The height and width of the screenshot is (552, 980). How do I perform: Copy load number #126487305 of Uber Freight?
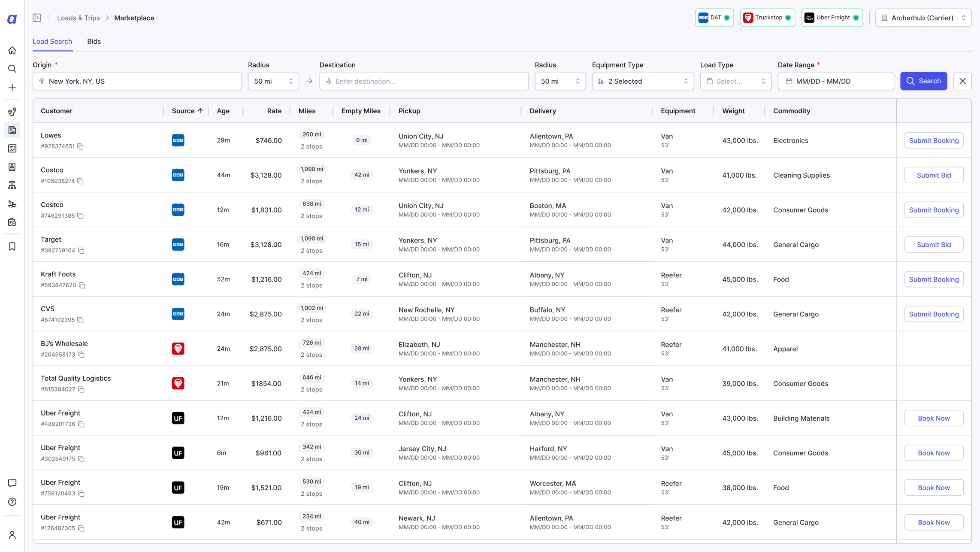pos(81,528)
